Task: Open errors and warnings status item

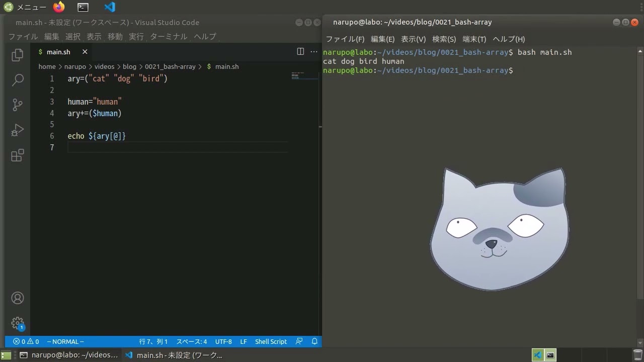Action: coord(26,341)
